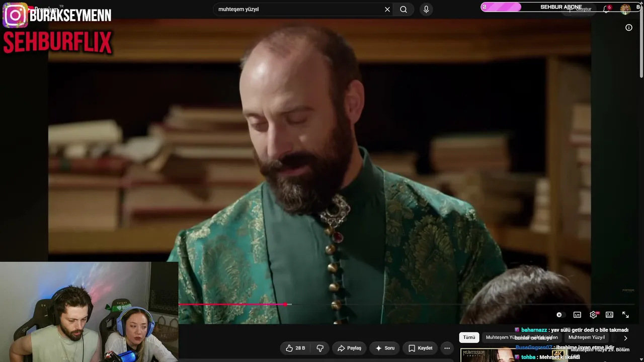Open the three-dot more actions menu
Viewport: 644px width, 362px height.
pos(447,348)
